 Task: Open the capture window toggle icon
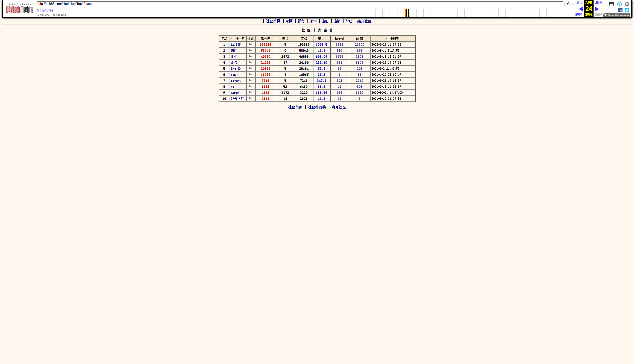click(x=611, y=4)
